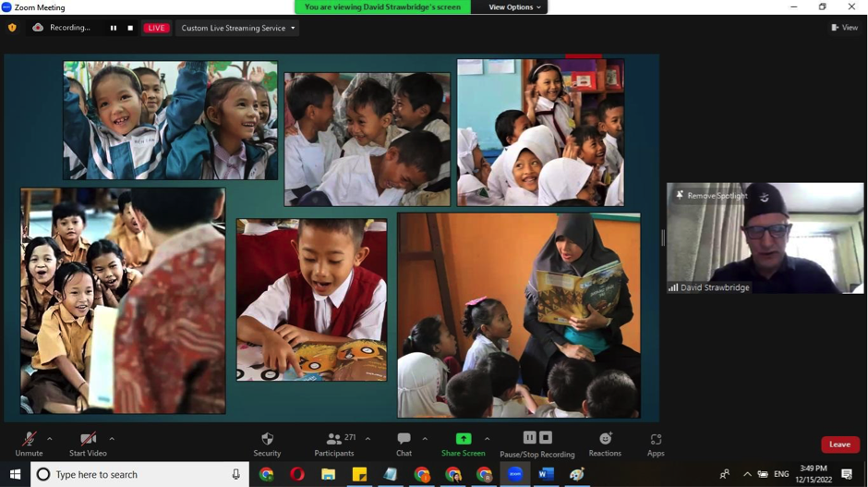Click photo of girls raising hands

click(x=171, y=120)
